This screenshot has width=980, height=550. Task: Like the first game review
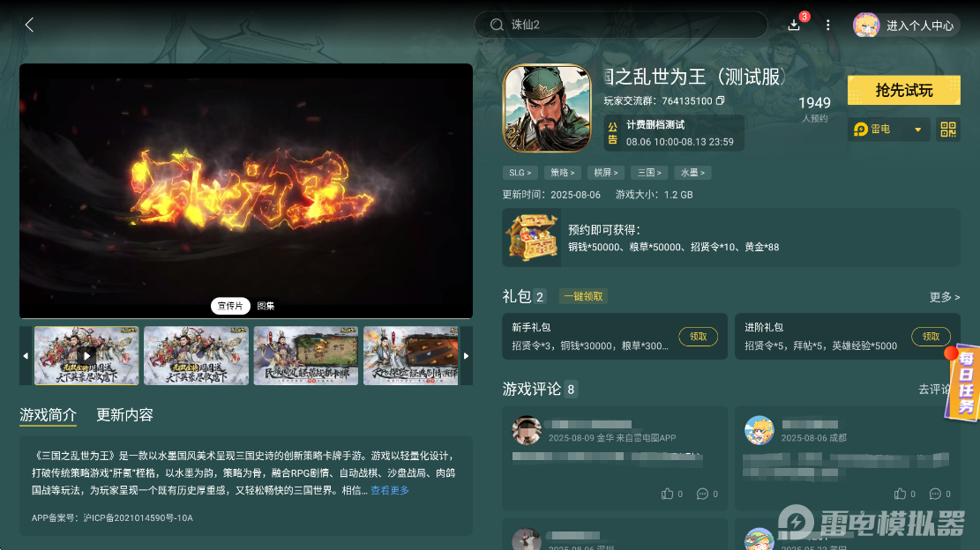tap(668, 494)
